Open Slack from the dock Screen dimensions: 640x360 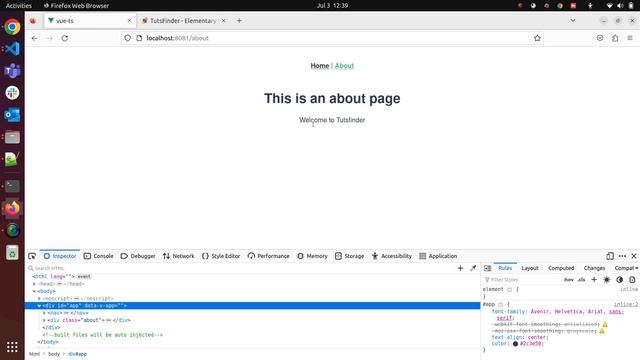coord(12,93)
